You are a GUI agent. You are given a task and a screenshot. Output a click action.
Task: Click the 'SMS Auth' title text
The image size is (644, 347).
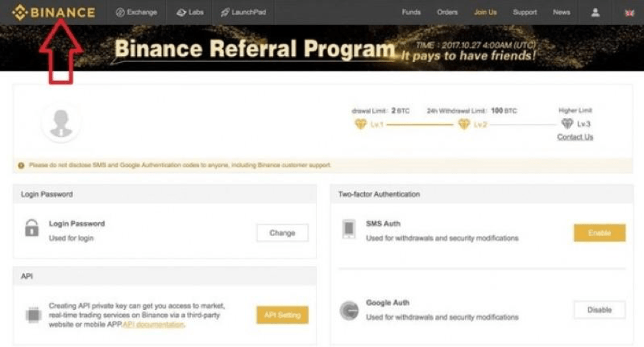tap(383, 223)
